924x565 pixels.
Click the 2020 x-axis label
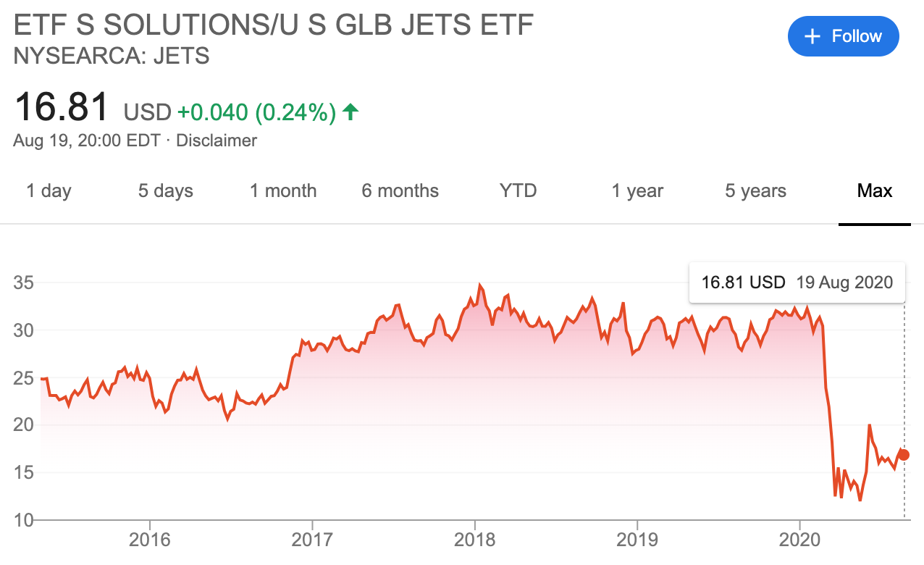click(x=799, y=540)
